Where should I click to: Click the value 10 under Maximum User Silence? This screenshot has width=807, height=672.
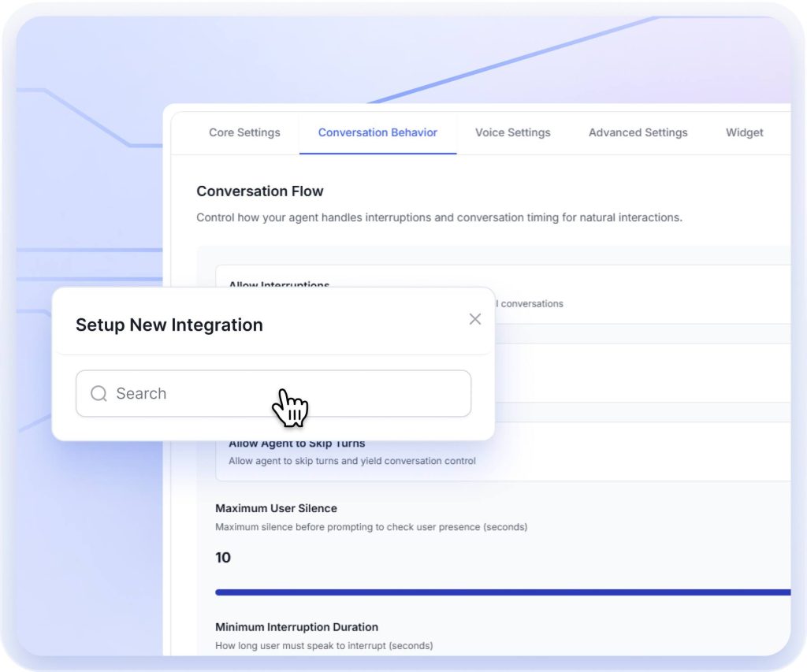point(223,558)
